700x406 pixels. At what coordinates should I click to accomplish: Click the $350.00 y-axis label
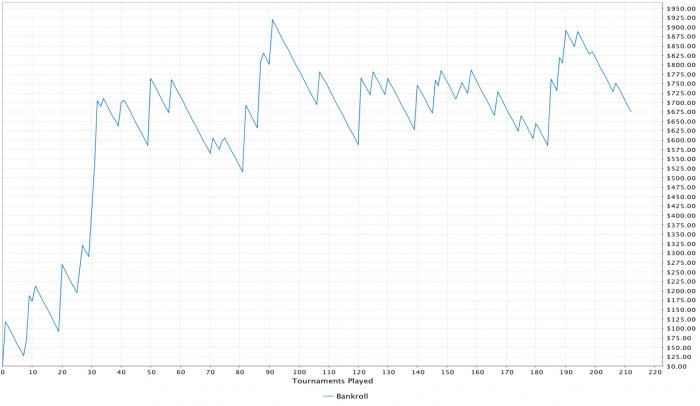681,234
